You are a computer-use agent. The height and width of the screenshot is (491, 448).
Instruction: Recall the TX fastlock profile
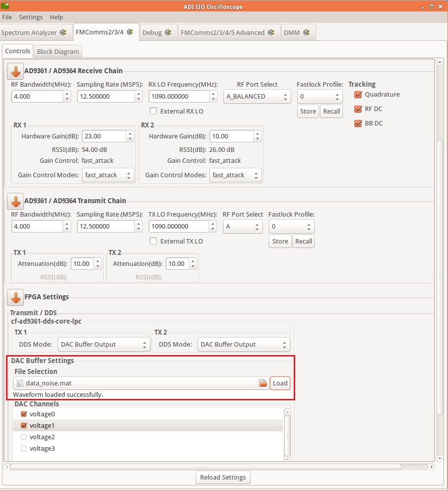pyautogui.click(x=303, y=241)
